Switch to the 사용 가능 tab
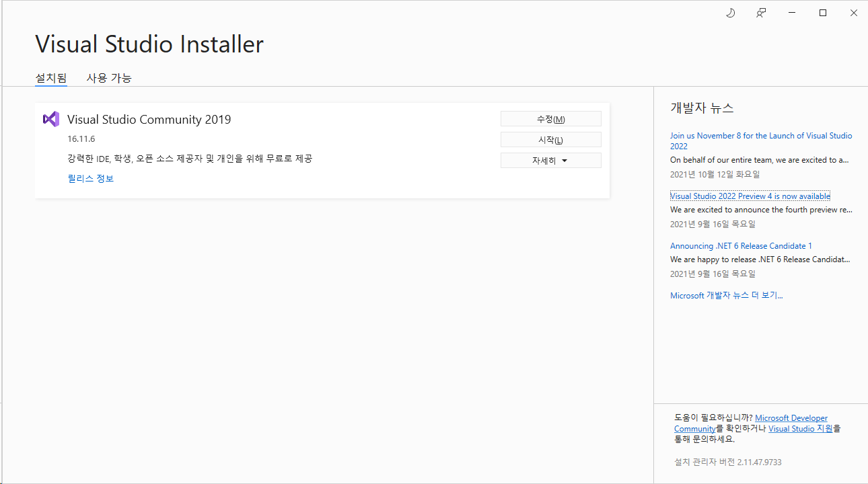The image size is (868, 484). tap(109, 78)
